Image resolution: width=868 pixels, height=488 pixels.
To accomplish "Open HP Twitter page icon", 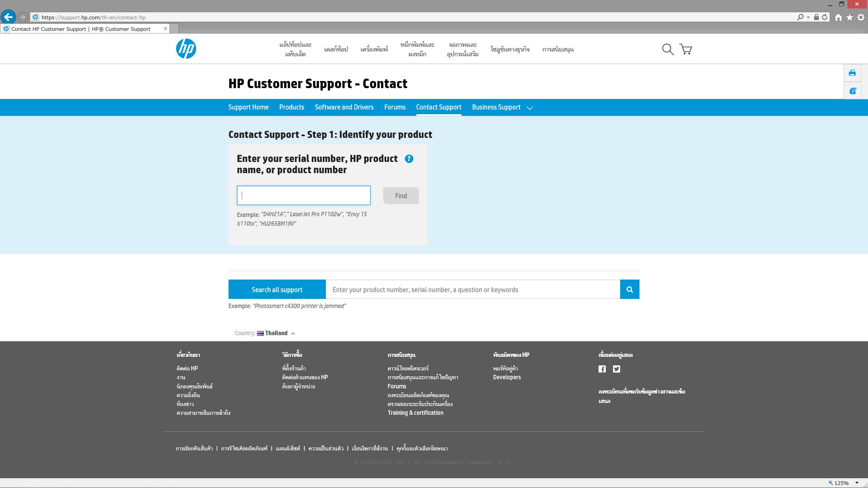I will 616,369.
